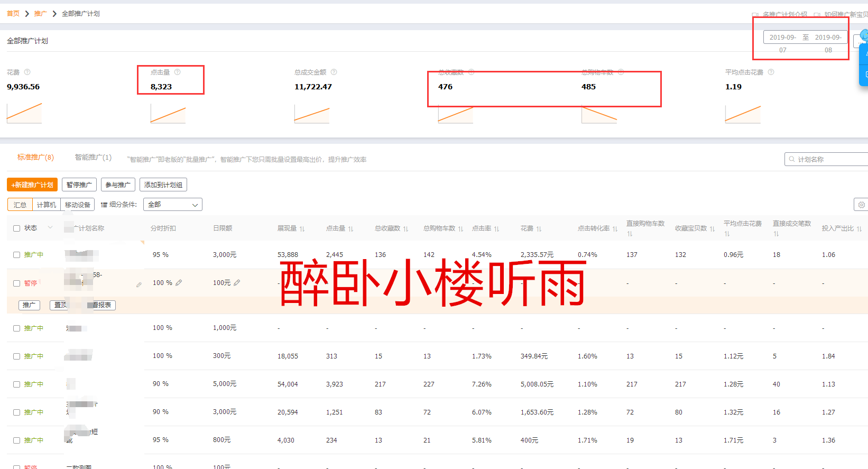The width and height of the screenshot is (868, 469).
Task: Select 计算机 device tab
Action: click(x=47, y=205)
